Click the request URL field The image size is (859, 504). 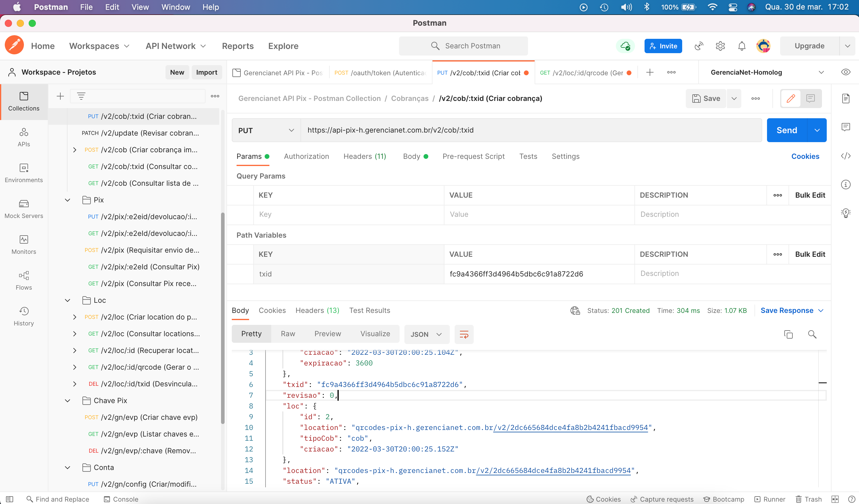tap(531, 130)
